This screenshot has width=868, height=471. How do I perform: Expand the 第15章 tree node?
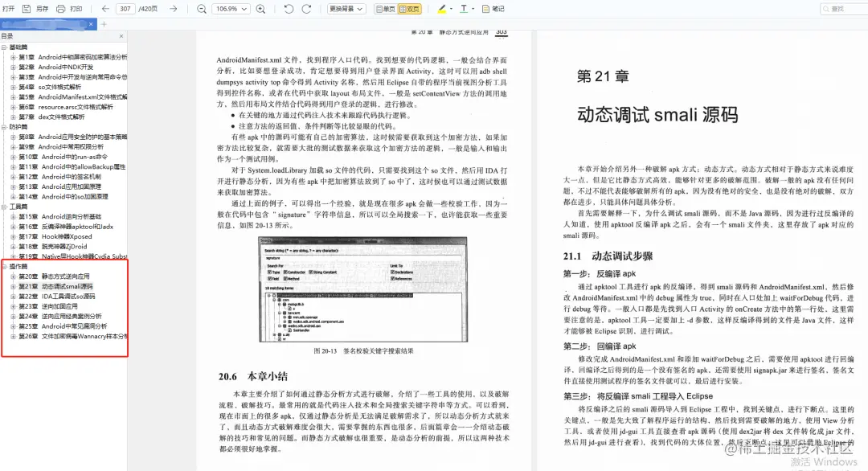click(x=14, y=216)
